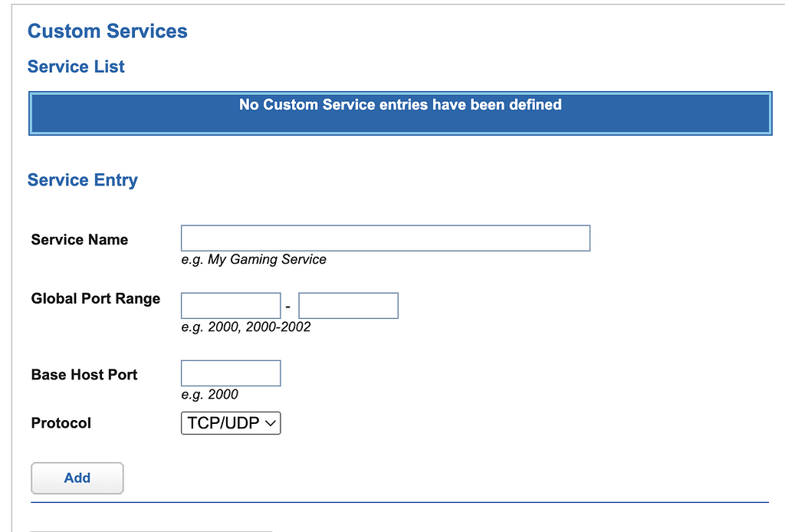Click the Base Host Port field

[x=230, y=373]
